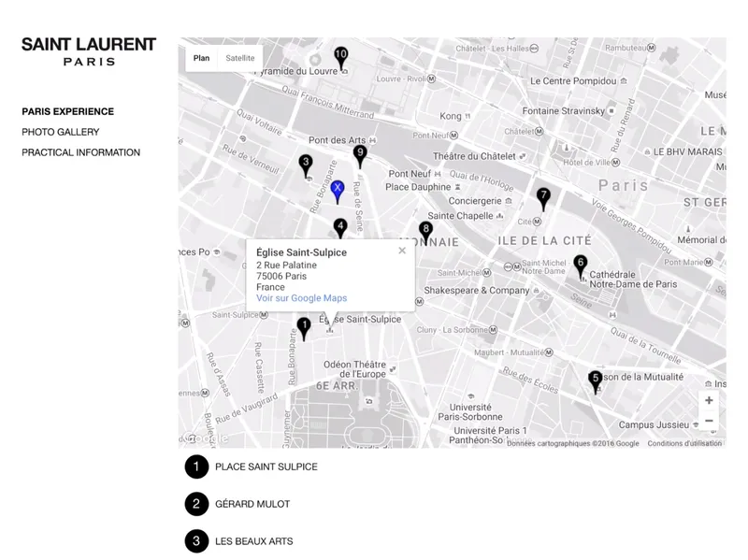
Task: Click the number 1 circle in the legend
Action: [196, 467]
